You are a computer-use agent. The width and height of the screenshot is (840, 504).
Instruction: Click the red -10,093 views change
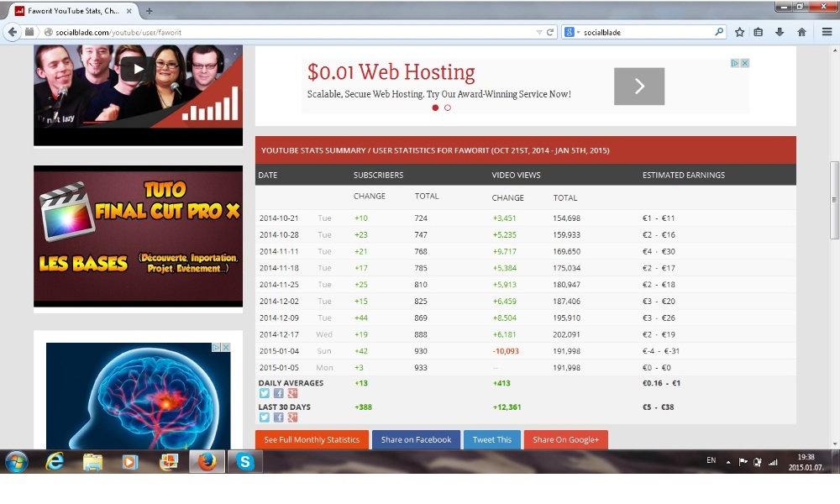pyautogui.click(x=506, y=351)
